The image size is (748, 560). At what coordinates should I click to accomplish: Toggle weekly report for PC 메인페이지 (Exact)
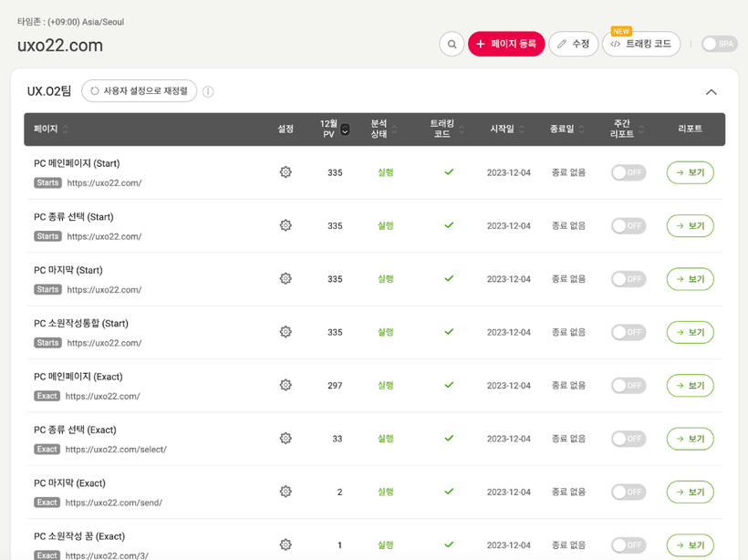629,385
